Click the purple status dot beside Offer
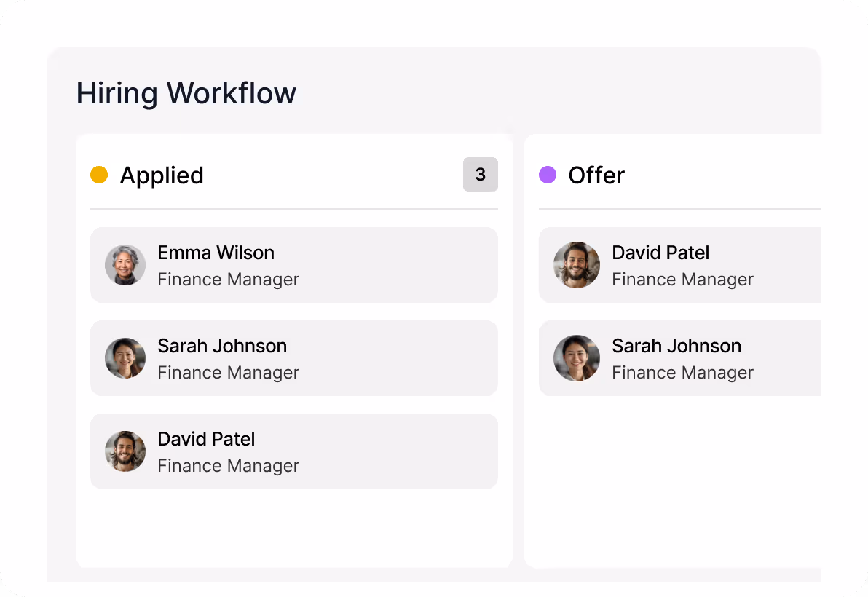This screenshot has height=597, width=868. tap(548, 175)
